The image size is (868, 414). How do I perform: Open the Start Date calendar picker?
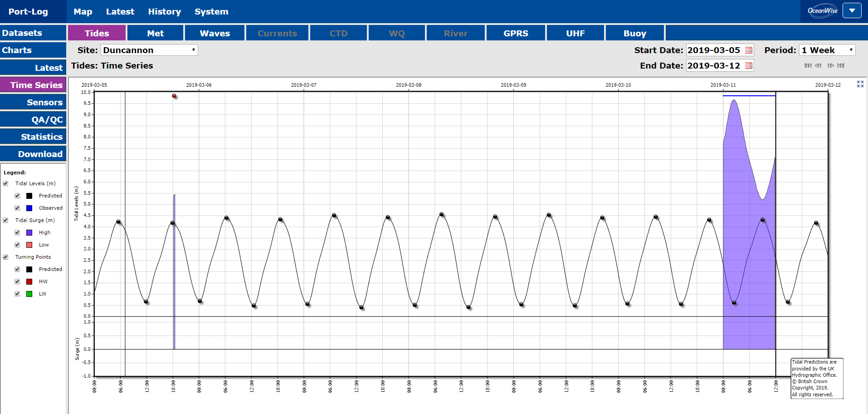(x=749, y=50)
